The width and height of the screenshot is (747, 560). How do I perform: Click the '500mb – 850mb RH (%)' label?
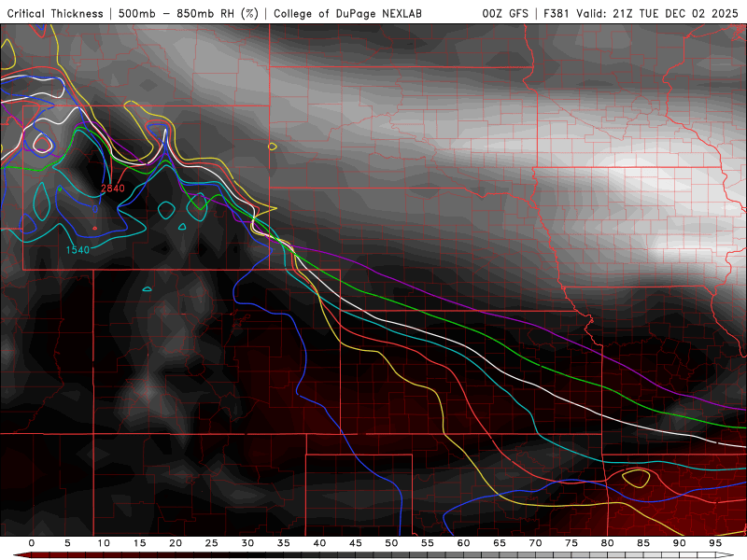tap(189, 13)
